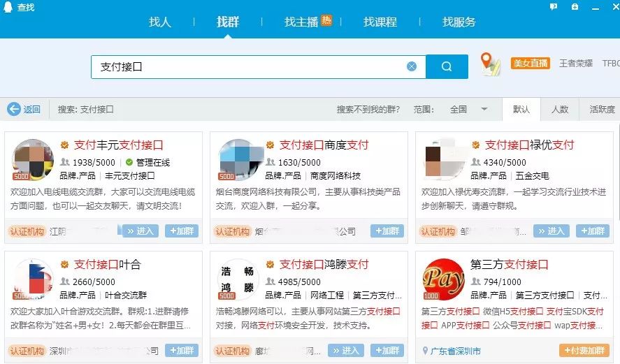Clear the search text with the X icon
This screenshot has height=364, width=620.
coord(412,66)
